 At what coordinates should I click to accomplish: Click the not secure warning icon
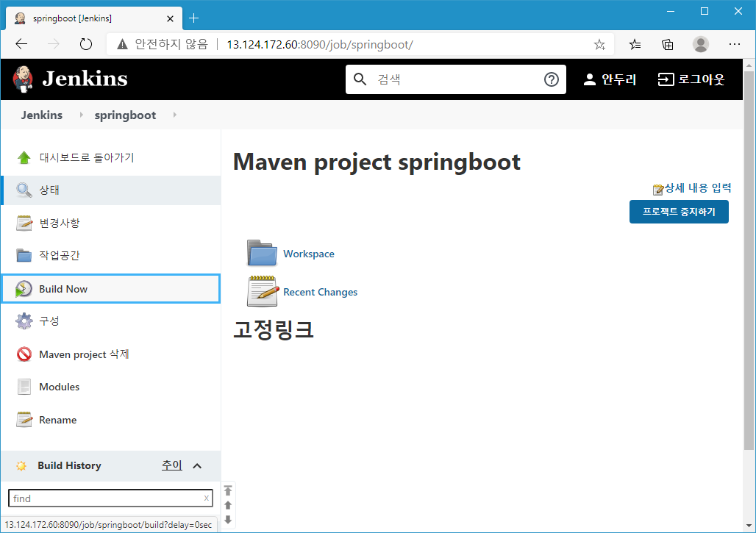pyautogui.click(x=123, y=44)
